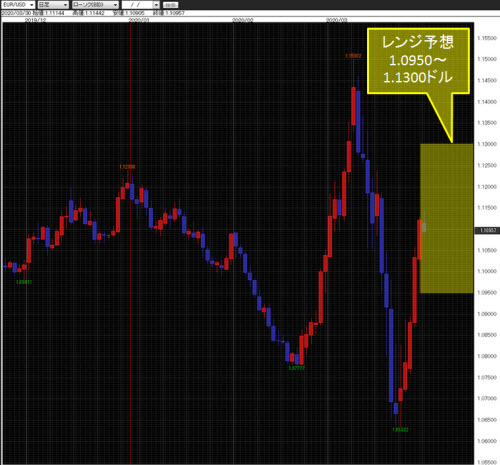Screen dimensions: 500x465
Task: Select the latest gray candlestick
Action: 424,226
